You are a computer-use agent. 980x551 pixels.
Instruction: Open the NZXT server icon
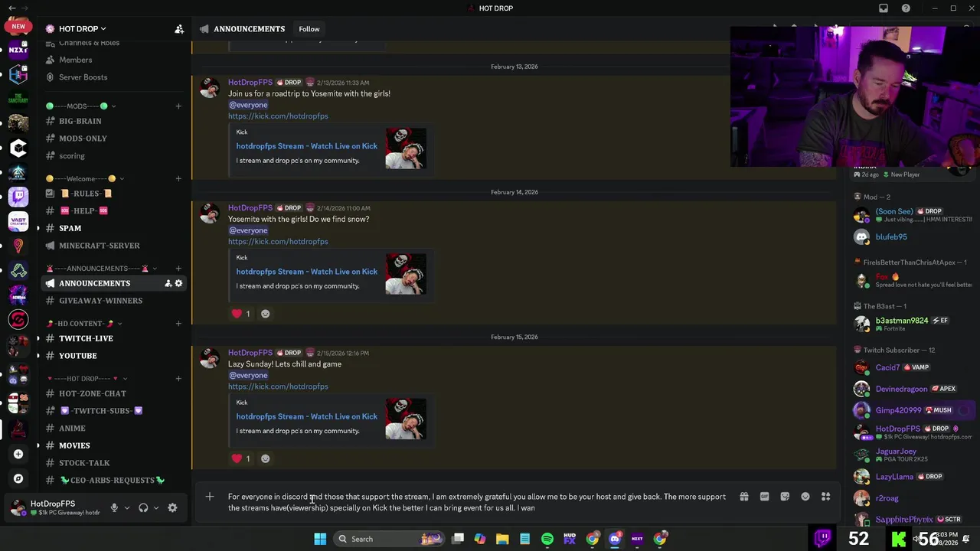pyautogui.click(x=18, y=50)
